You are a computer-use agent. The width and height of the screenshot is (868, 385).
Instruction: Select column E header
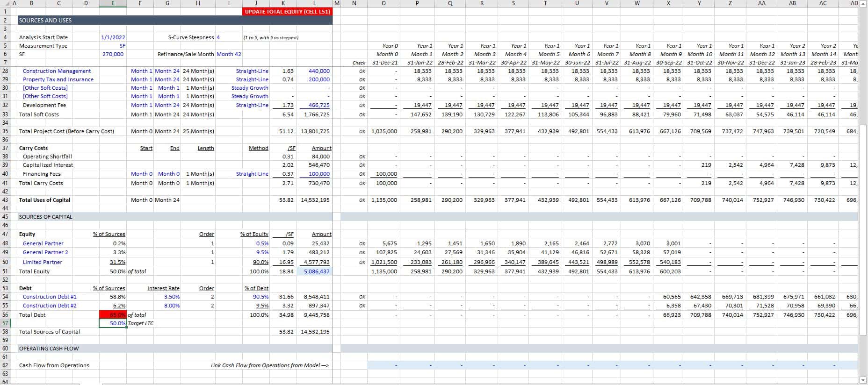tap(113, 3)
